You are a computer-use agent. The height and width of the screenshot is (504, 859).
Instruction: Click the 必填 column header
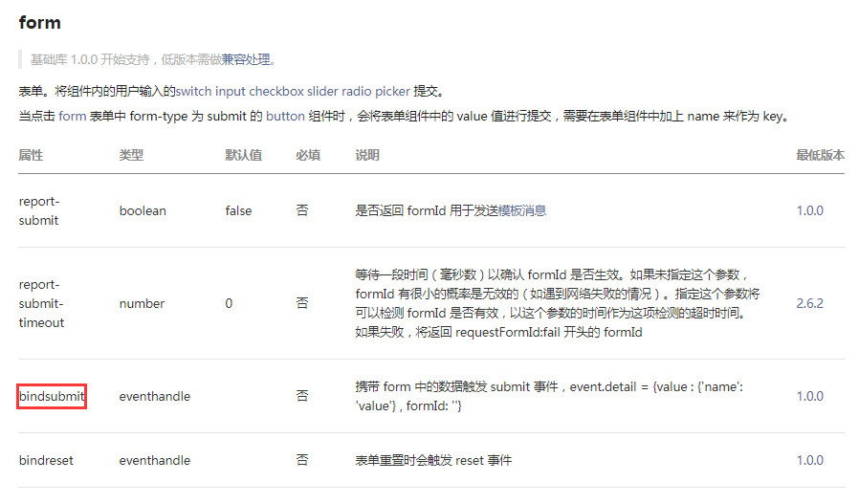(x=308, y=155)
